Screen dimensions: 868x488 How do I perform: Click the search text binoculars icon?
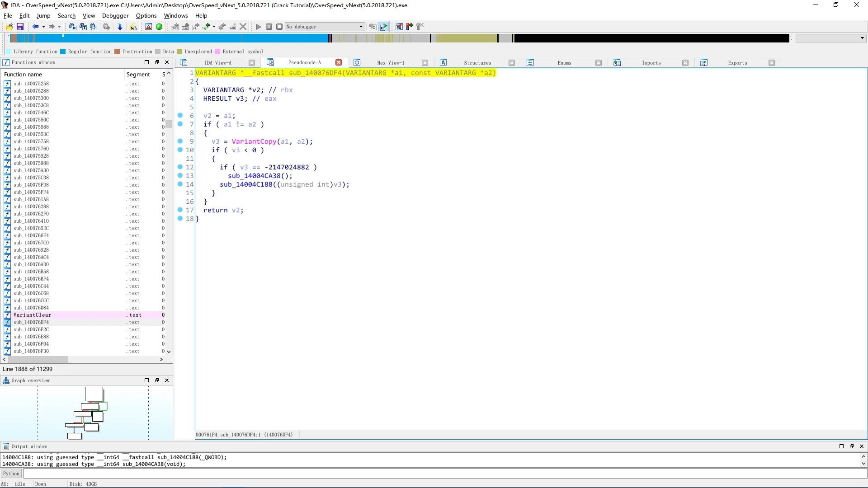[83, 27]
